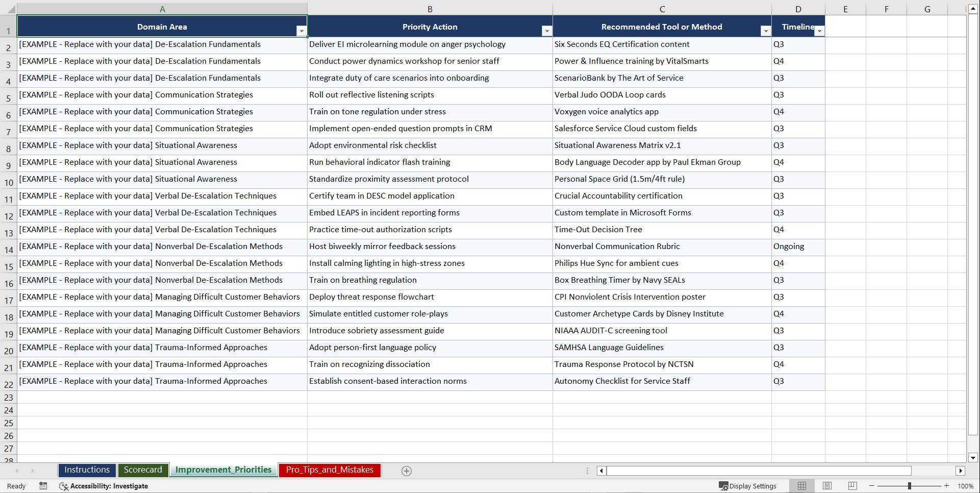Select the row 5 header

(x=8, y=95)
